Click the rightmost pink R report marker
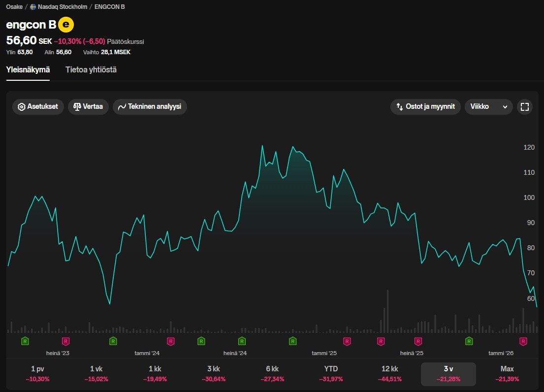 tap(523, 341)
